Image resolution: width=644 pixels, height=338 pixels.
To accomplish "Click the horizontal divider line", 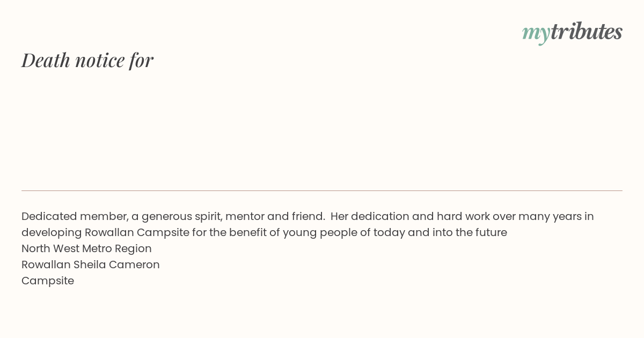I will pos(322,190).
